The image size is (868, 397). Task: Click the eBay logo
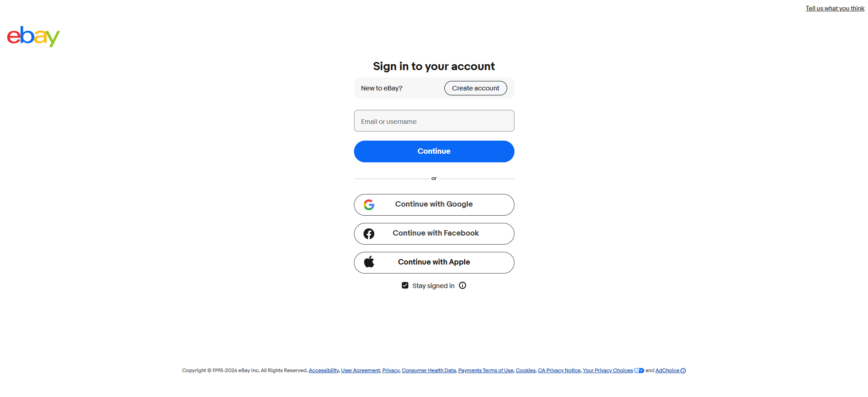point(33,36)
